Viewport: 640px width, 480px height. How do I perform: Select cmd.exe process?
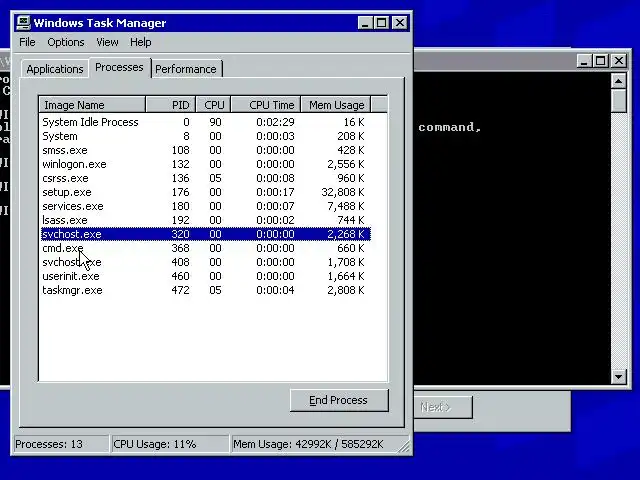[x=206, y=248]
